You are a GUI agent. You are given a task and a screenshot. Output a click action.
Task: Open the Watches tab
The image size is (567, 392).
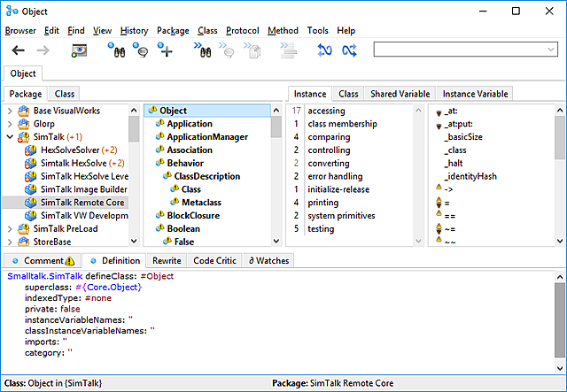coord(268,261)
